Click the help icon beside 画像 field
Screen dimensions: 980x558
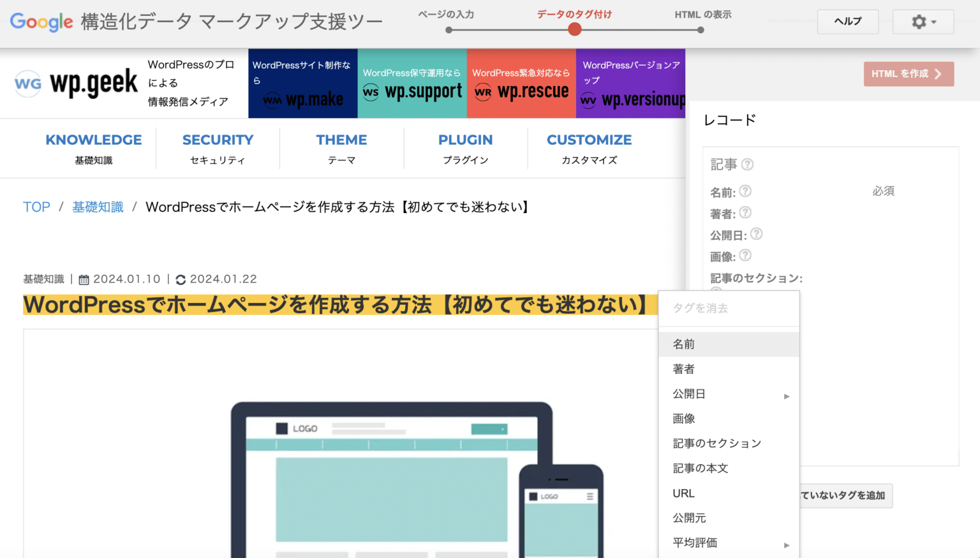[745, 256]
